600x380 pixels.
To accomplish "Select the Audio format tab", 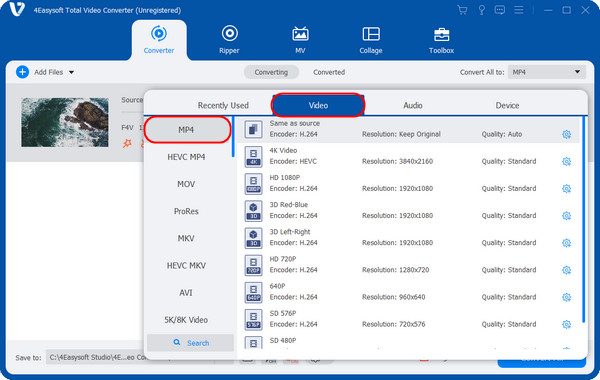I will [x=412, y=105].
